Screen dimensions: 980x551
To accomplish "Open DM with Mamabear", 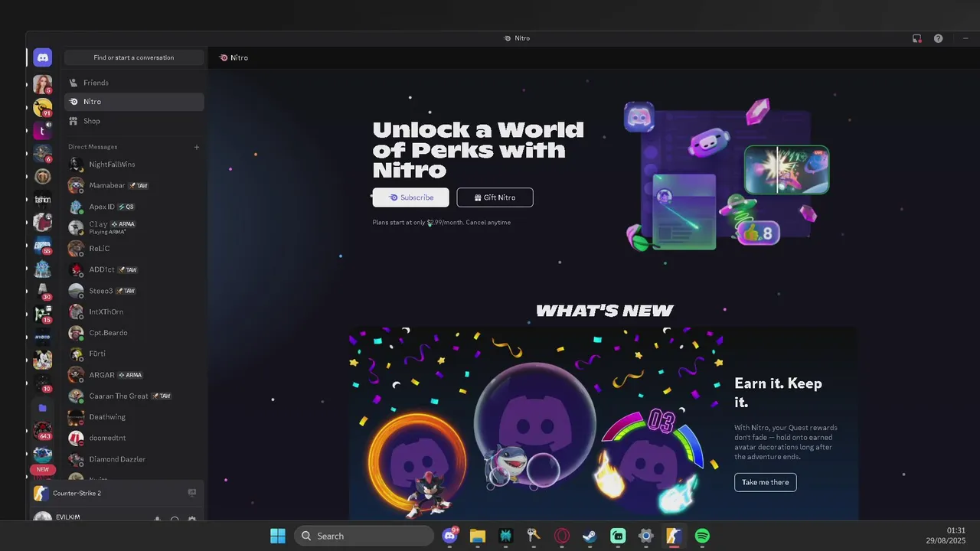I will [134, 185].
